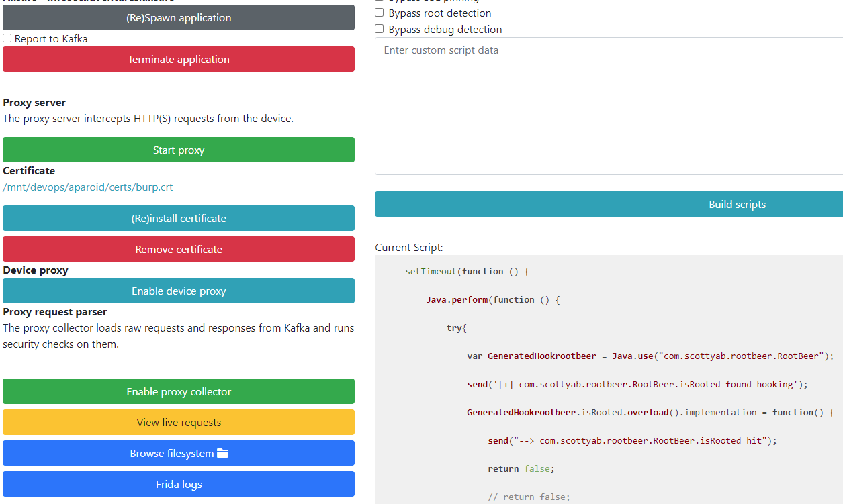Viewport: 843px width, 504px height.
Task: Click (Re)install certificate button
Action: pos(179,219)
